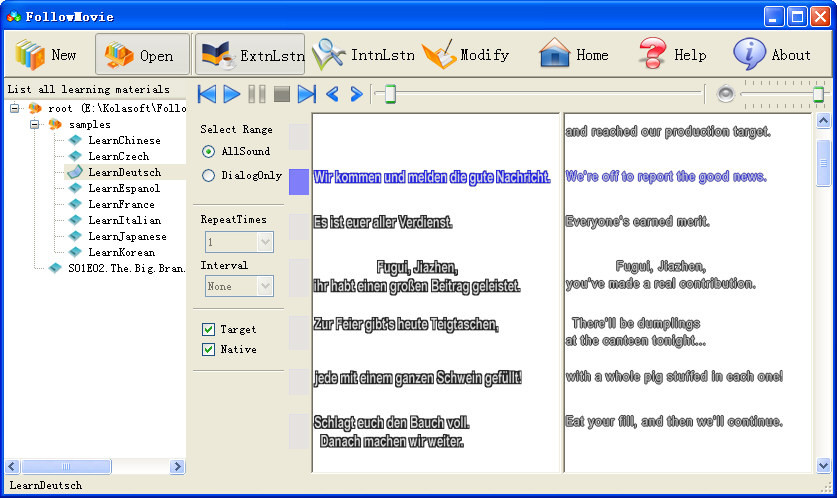Screen dimensions: 837x498
Task: Select the samples folder in tree
Action: [x=90, y=124]
